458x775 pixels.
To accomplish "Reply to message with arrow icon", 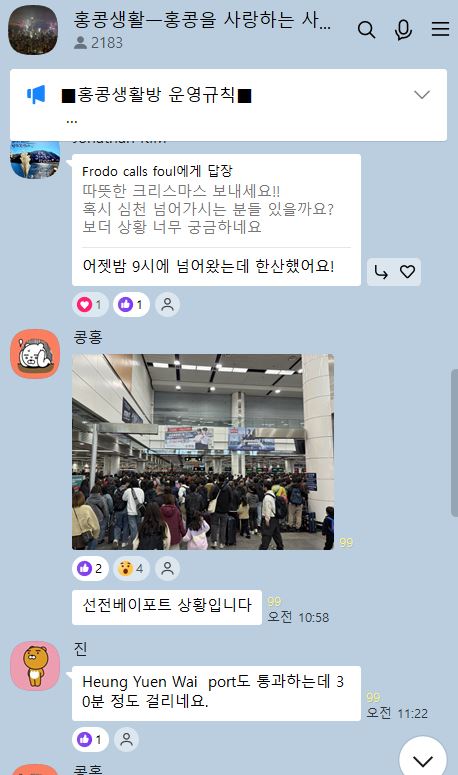I will coord(380,272).
